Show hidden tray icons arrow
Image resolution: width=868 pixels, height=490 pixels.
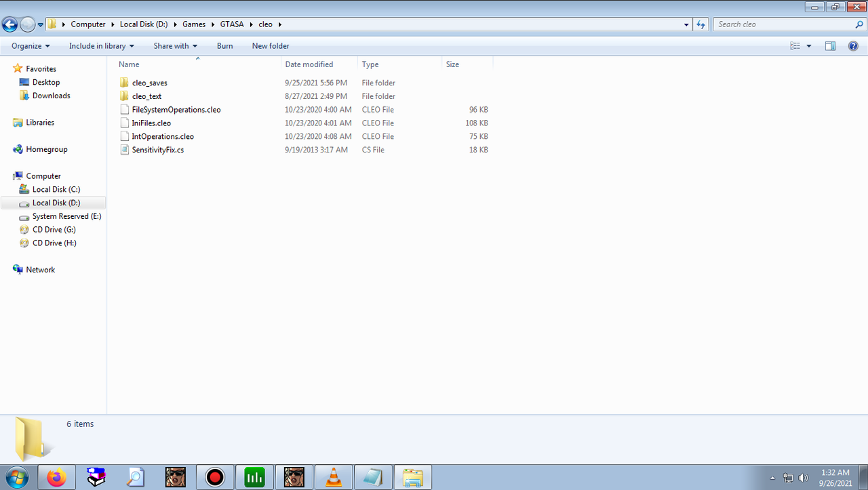pyautogui.click(x=772, y=478)
